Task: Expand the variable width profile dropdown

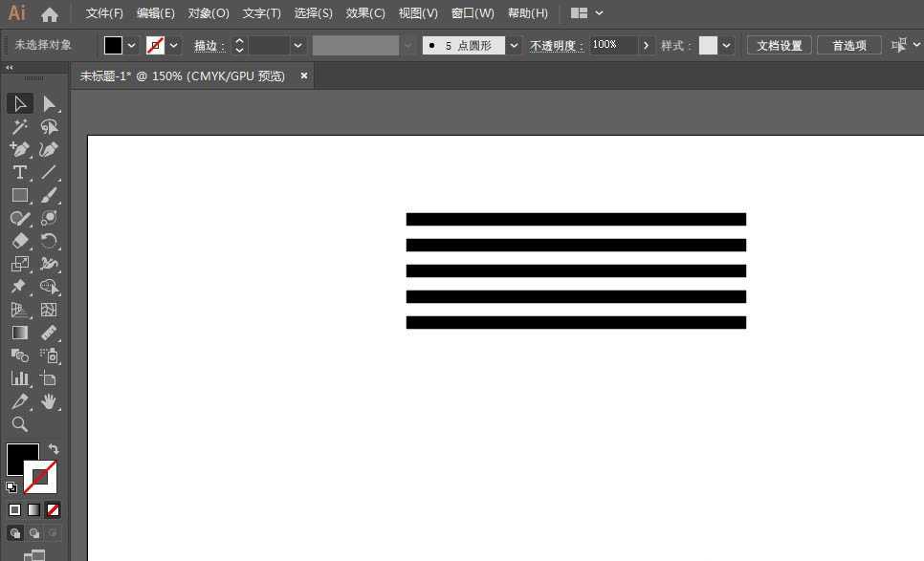Action: coord(408,45)
